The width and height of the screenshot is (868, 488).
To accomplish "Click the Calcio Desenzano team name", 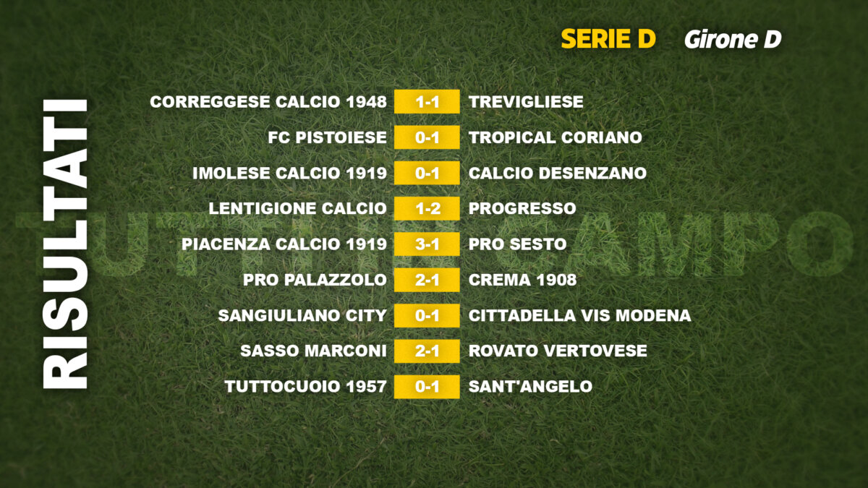I will tap(558, 174).
